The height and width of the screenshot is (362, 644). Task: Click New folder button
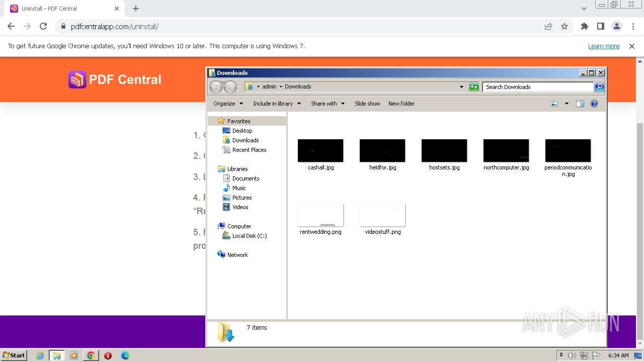click(x=401, y=104)
